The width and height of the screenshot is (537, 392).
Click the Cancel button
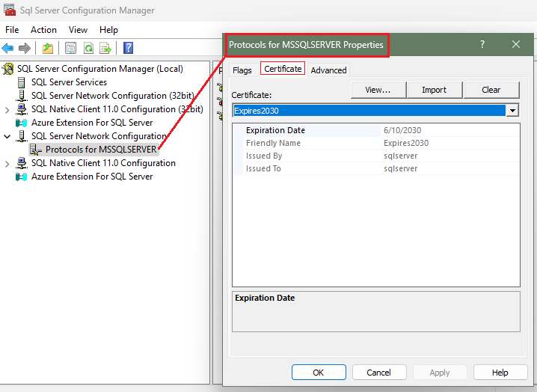click(378, 373)
